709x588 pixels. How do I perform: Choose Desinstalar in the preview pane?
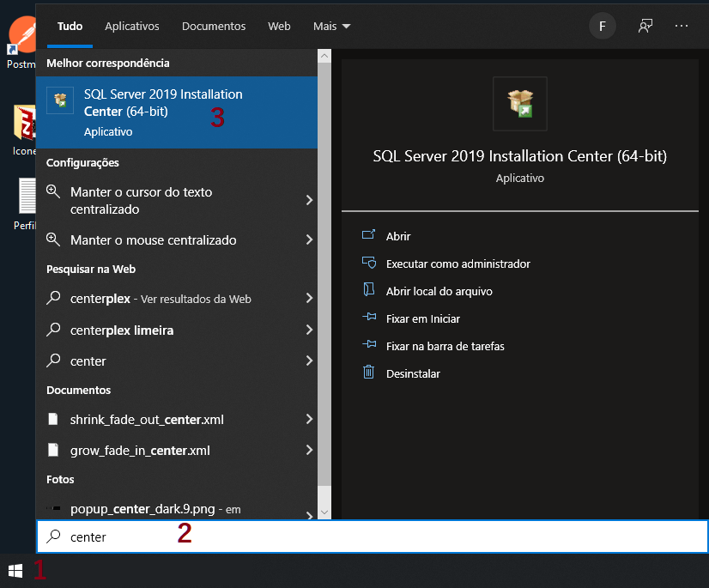(413, 374)
